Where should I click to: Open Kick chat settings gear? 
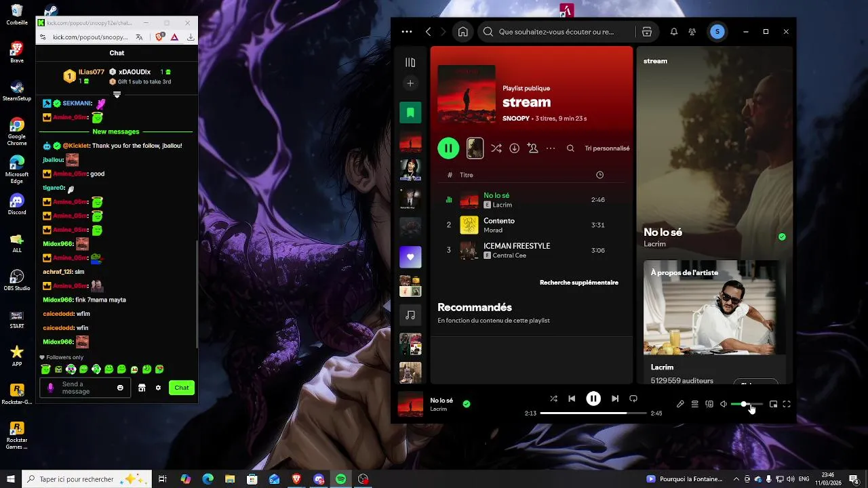[x=158, y=388]
